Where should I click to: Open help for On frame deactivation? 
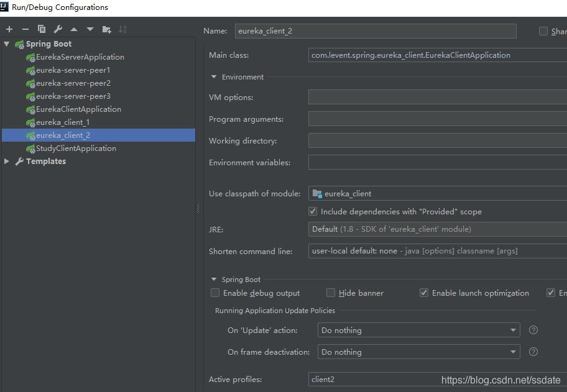point(533,352)
